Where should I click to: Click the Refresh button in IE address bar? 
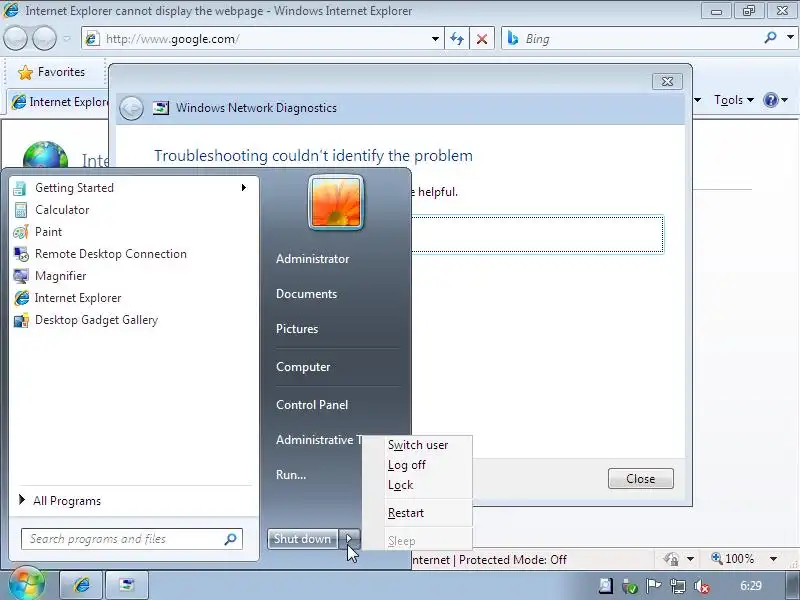tap(457, 39)
